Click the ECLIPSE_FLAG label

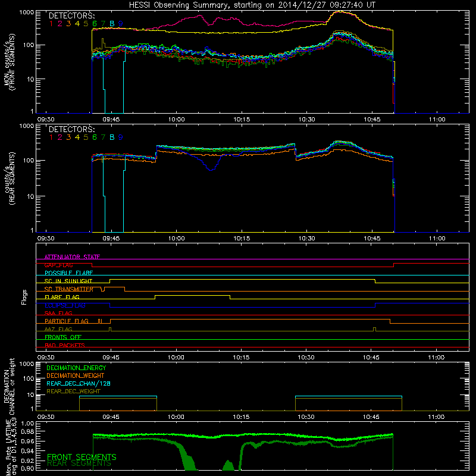pos(65,305)
